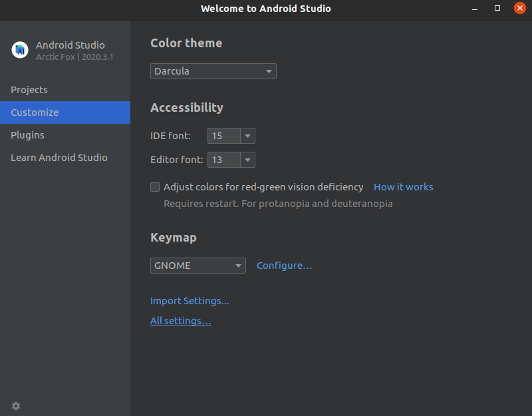
Task: Expand the IDE font size arrow
Action: 247,136
